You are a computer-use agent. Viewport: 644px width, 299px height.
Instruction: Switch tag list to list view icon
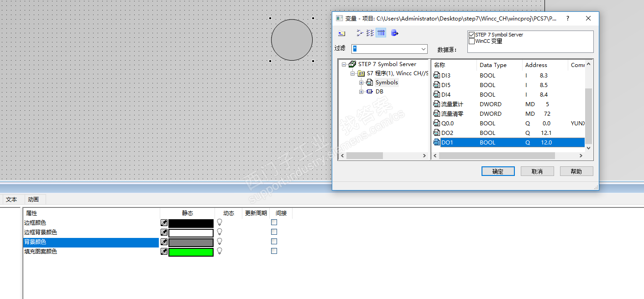(x=370, y=33)
